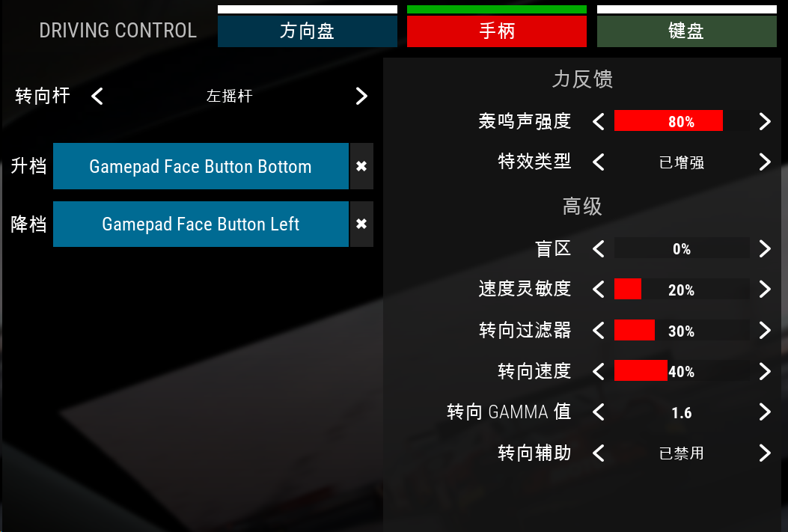Decrease 速度灵敏度 with left arrow
This screenshot has width=788, height=532.
pos(598,290)
